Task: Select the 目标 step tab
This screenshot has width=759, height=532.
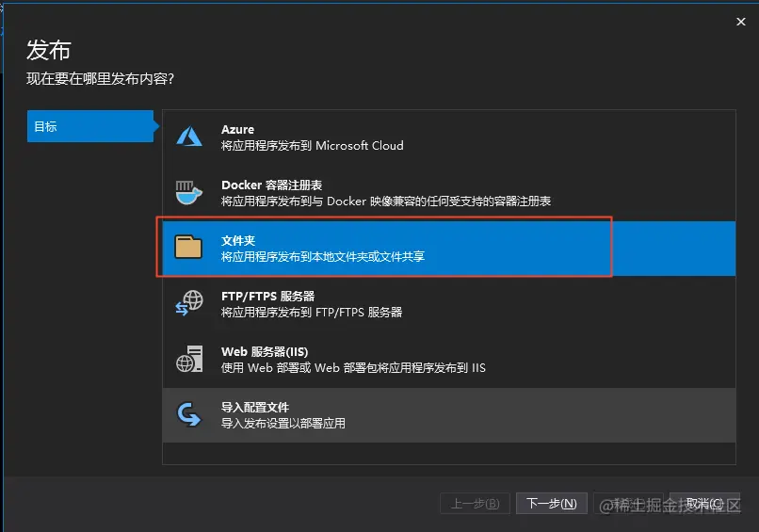Action: point(90,126)
